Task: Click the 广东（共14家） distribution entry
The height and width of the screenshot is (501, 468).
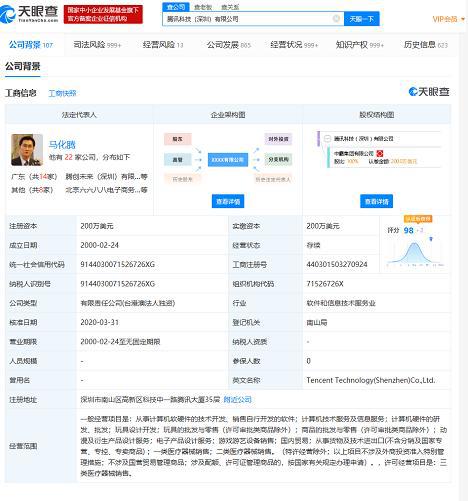Action: pyautogui.click(x=34, y=176)
